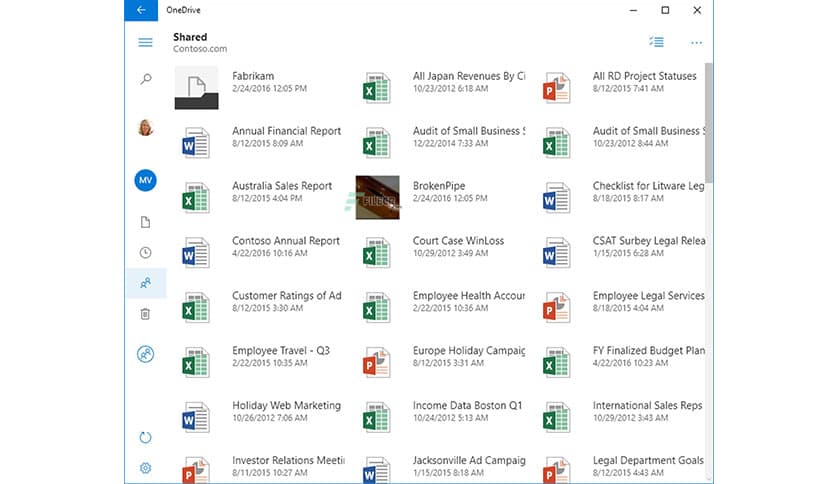Click the sync refresh icon
This screenshot has width=836, height=484.
[x=145, y=438]
